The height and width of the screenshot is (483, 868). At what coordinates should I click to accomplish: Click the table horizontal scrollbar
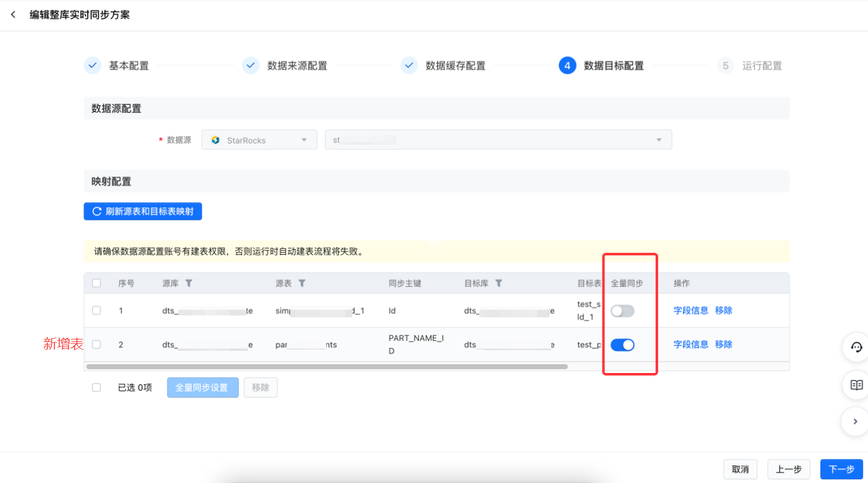pos(327,367)
